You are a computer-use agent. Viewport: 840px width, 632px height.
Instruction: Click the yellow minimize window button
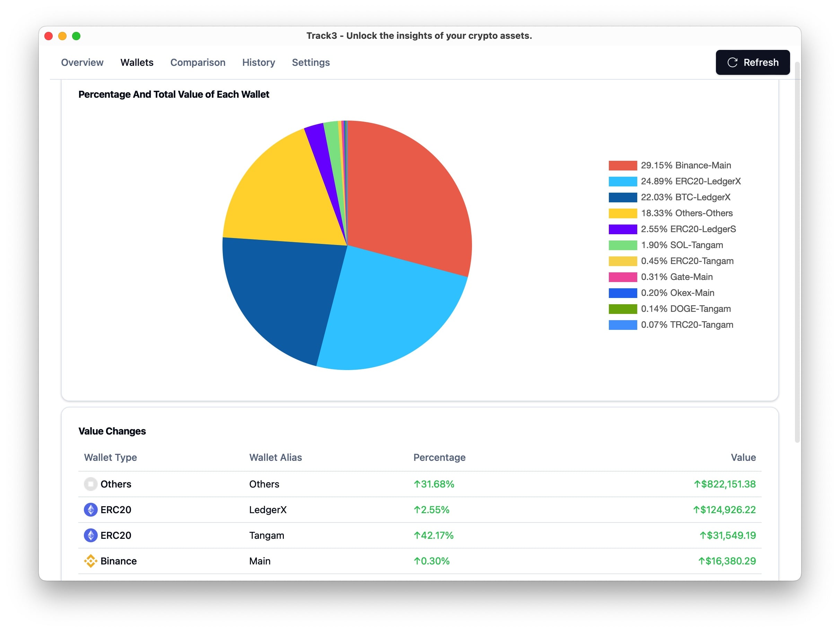click(x=62, y=36)
